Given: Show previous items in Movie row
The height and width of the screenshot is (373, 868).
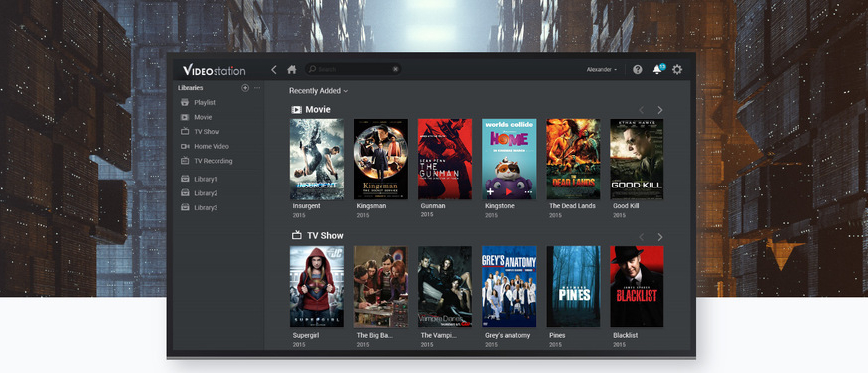Looking at the screenshot, I should [x=642, y=110].
